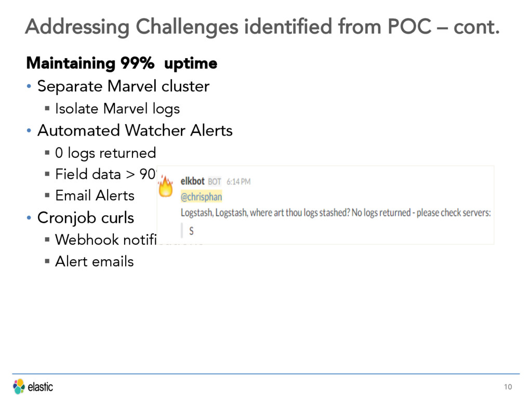
Task: Click the 'Separate Marvel cluster' bullet
Action: pos(123,86)
